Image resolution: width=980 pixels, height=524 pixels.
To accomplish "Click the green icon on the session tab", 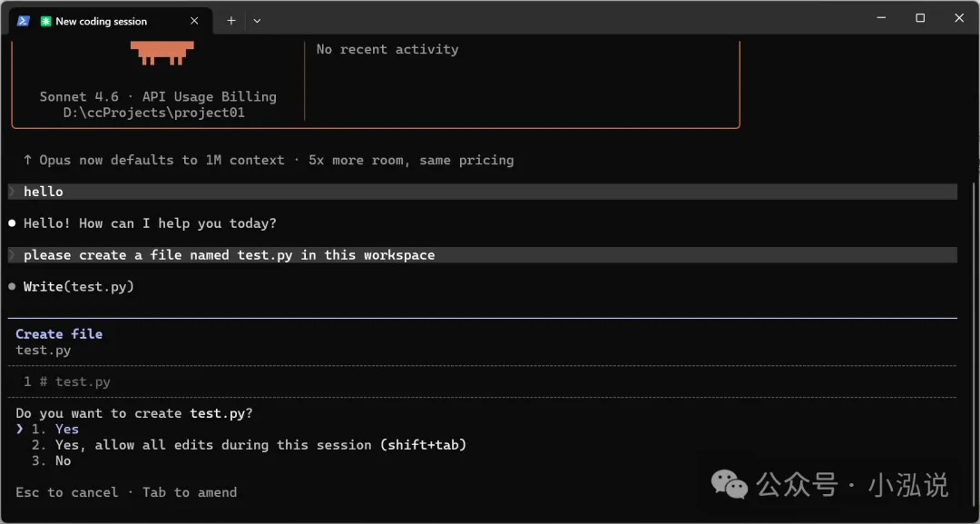I will click(x=45, y=21).
